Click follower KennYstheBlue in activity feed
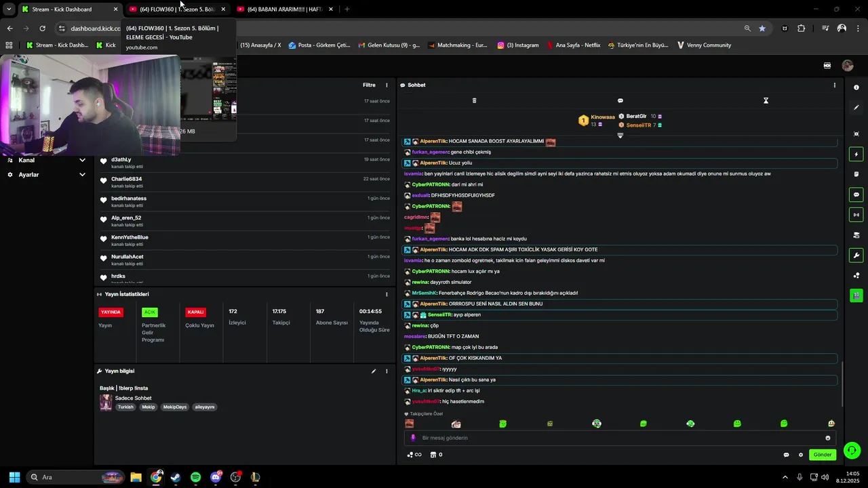Screen dimensions: 868x488 pyautogui.click(x=130, y=237)
